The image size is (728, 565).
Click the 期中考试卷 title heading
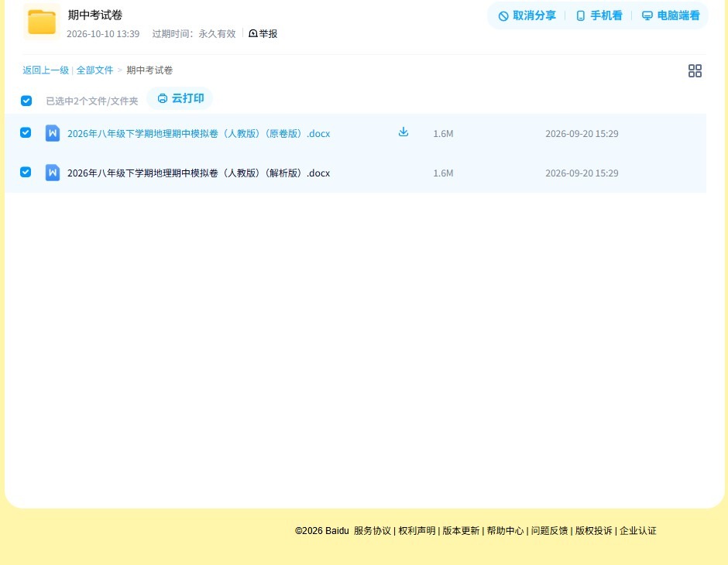point(95,15)
